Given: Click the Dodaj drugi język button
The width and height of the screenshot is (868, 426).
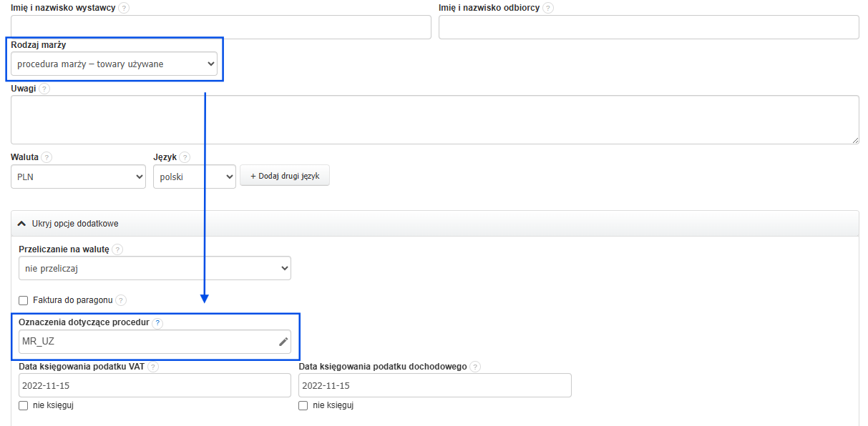Looking at the screenshot, I should [x=285, y=176].
